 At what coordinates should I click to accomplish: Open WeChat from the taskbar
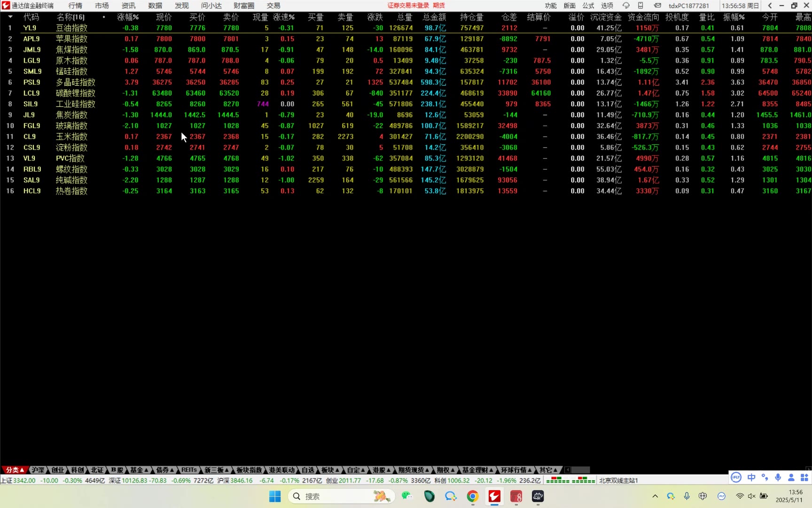point(407,496)
